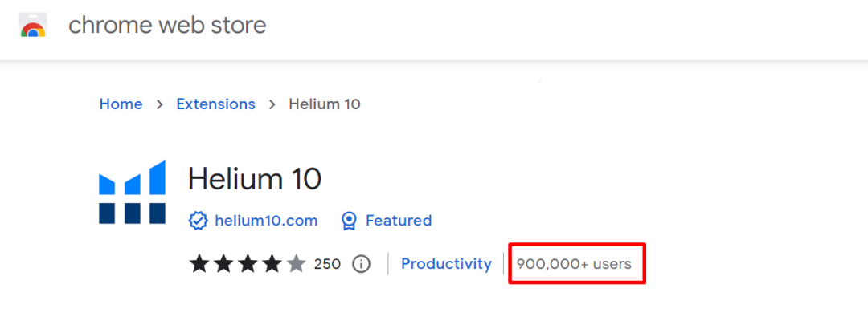Click the fifth gray rating star
Screen dimensions: 868x321
tap(297, 263)
